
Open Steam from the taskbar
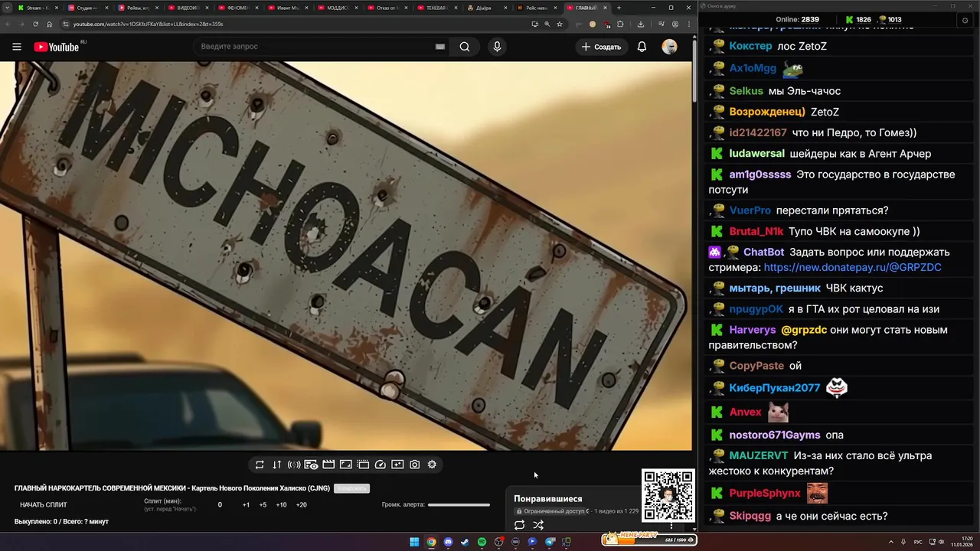tap(465, 542)
